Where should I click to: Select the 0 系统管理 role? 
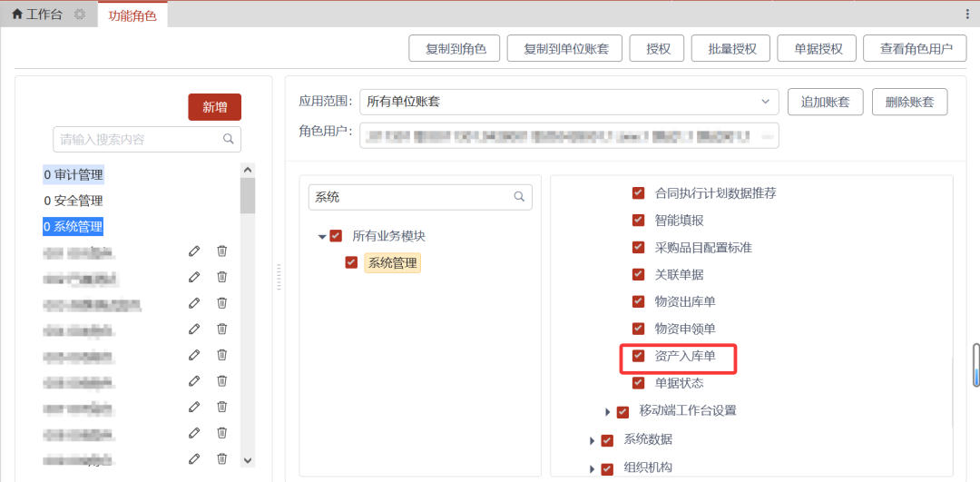(73, 226)
